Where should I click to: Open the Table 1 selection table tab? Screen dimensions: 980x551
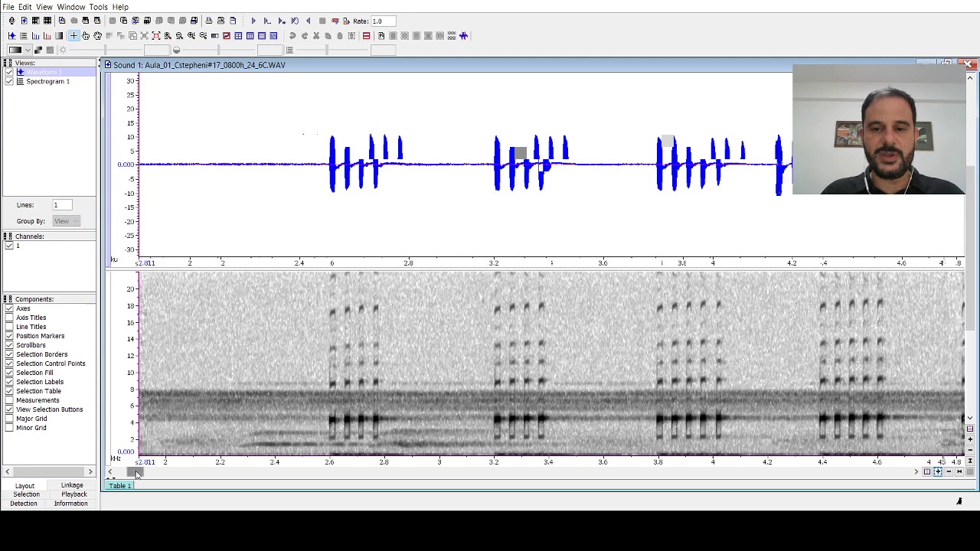pos(119,486)
